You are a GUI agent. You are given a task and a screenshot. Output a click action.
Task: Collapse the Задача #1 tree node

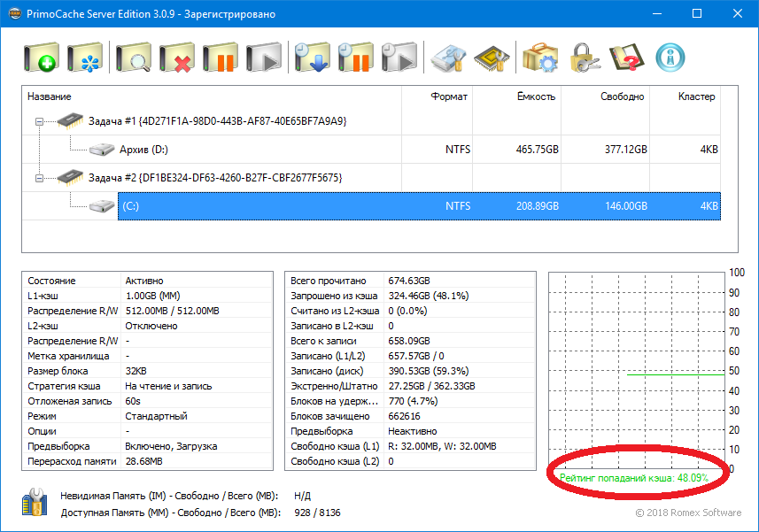pyautogui.click(x=39, y=121)
